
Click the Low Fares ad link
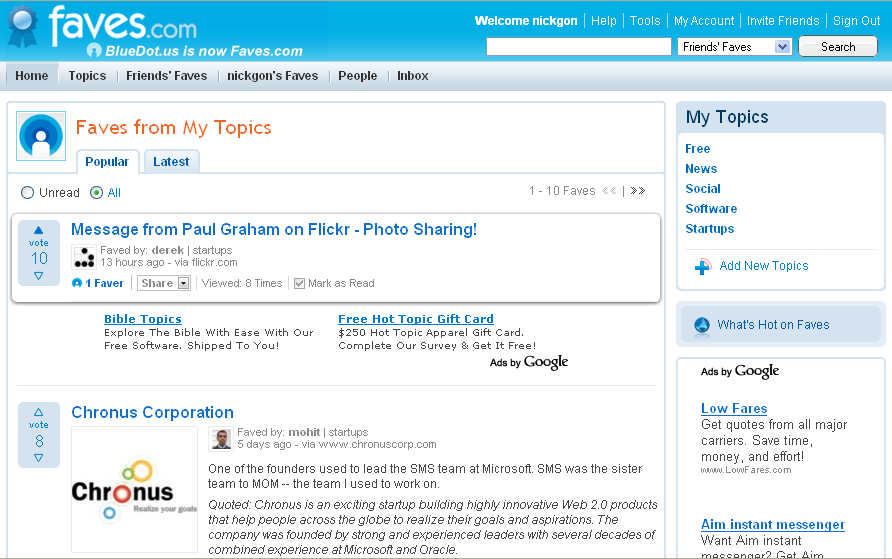coord(734,408)
